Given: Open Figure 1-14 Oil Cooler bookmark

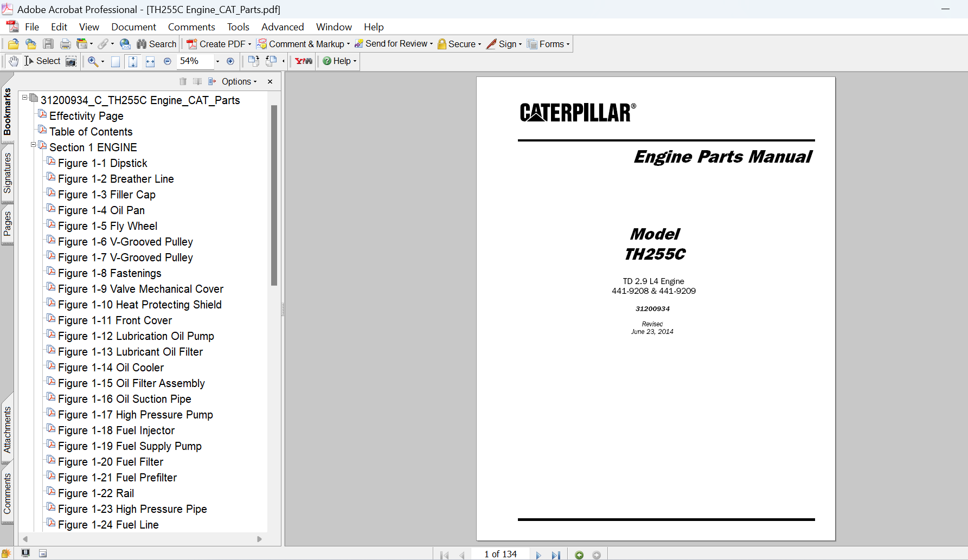Looking at the screenshot, I should (x=111, y=368).
